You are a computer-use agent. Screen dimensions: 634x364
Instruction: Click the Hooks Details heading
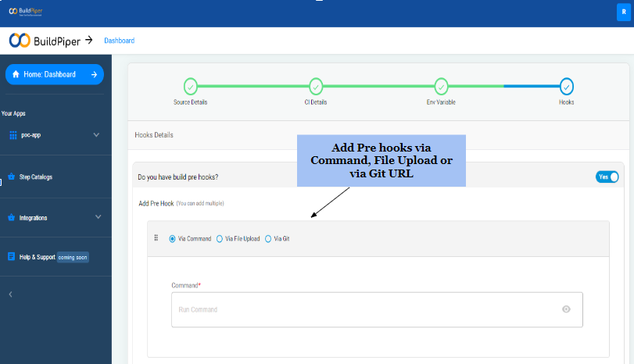click(x=154, y=135)
